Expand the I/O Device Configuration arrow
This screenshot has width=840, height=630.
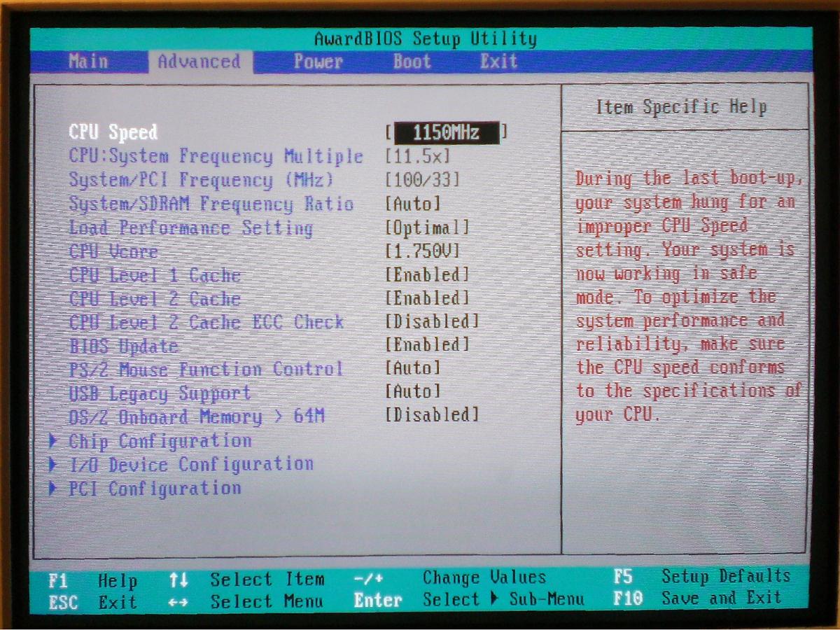pos(53,465)
